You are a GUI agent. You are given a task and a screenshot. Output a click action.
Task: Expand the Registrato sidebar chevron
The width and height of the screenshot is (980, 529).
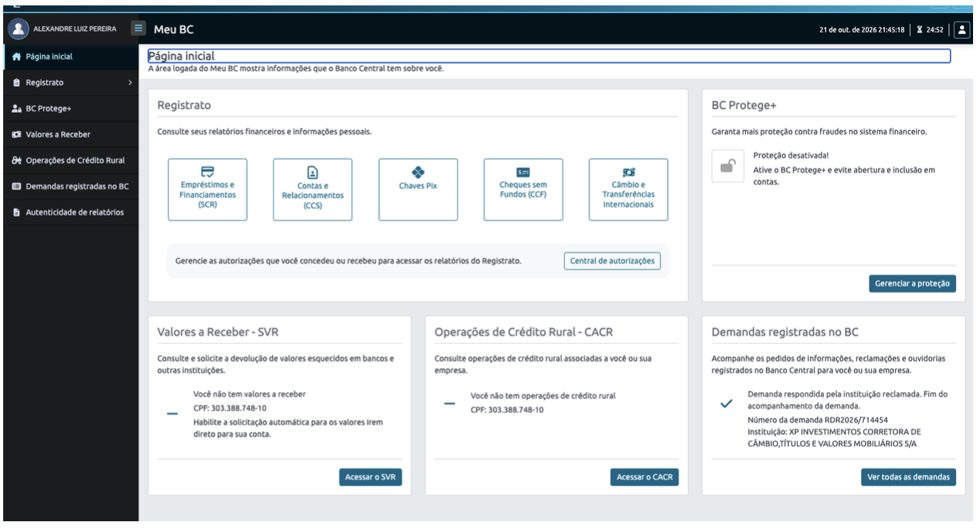pyautogui.click(x=130, y=83)
